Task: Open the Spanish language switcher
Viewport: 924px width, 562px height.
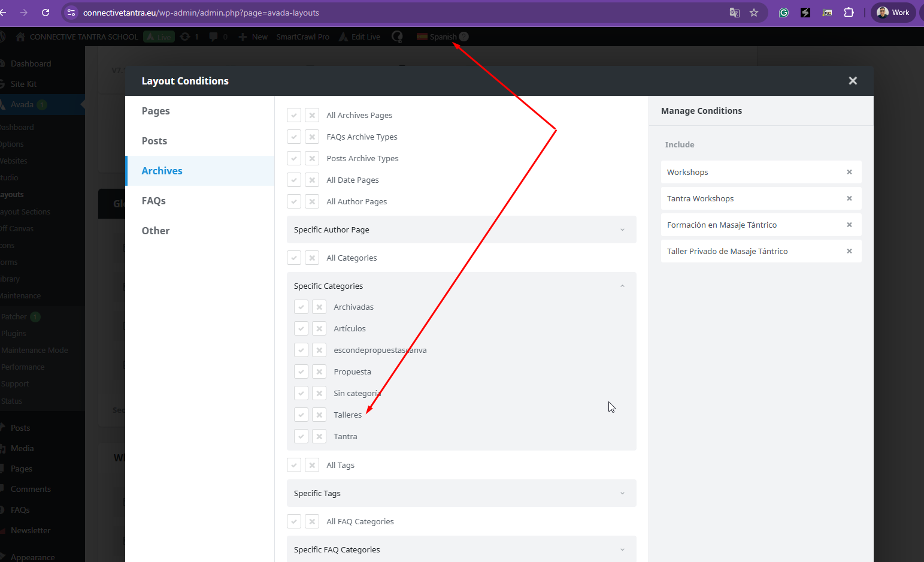Action: pos(443,37)
